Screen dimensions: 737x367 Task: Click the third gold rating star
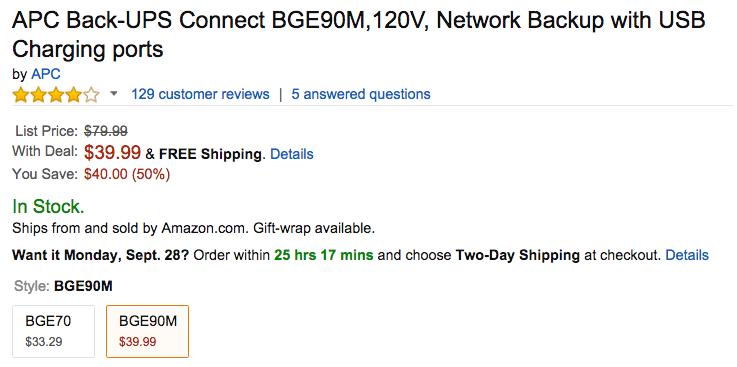[55, 95]
